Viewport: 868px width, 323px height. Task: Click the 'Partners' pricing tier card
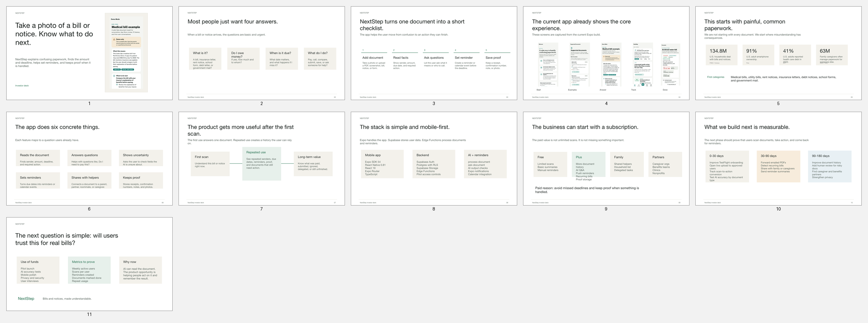tap(665, 165)
